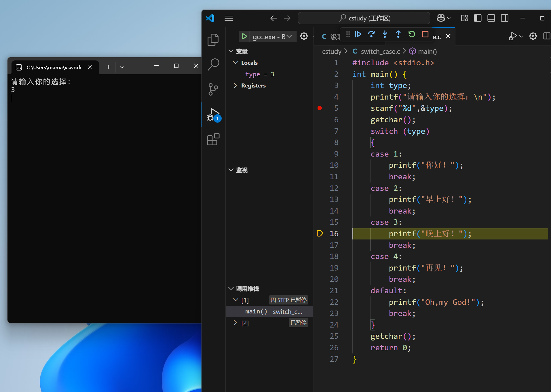Click the Step Over debug button
The height and width of the screenshot is (392, 551).
(371, 34)
